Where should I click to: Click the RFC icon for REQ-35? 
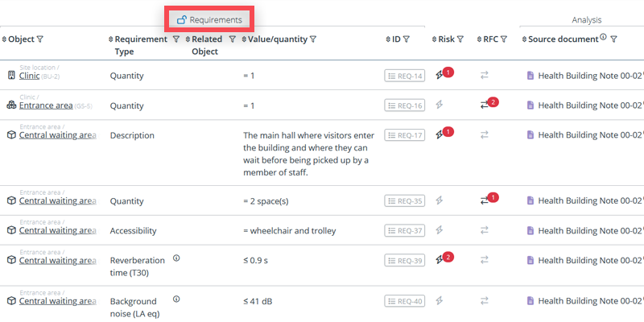coord(485,200)
